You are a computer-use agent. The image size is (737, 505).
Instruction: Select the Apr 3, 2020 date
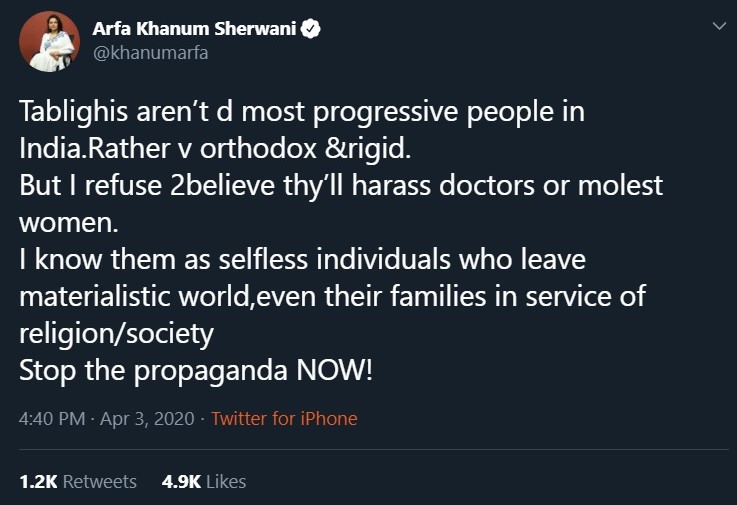(x=147, y=419)
